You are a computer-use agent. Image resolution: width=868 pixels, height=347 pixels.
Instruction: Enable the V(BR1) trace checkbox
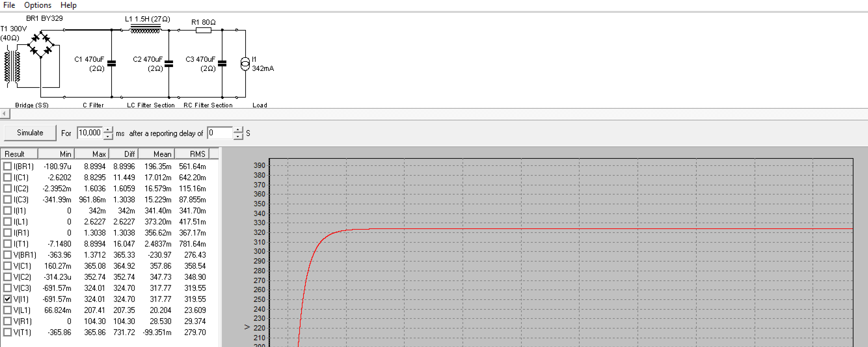click(7, 255)
